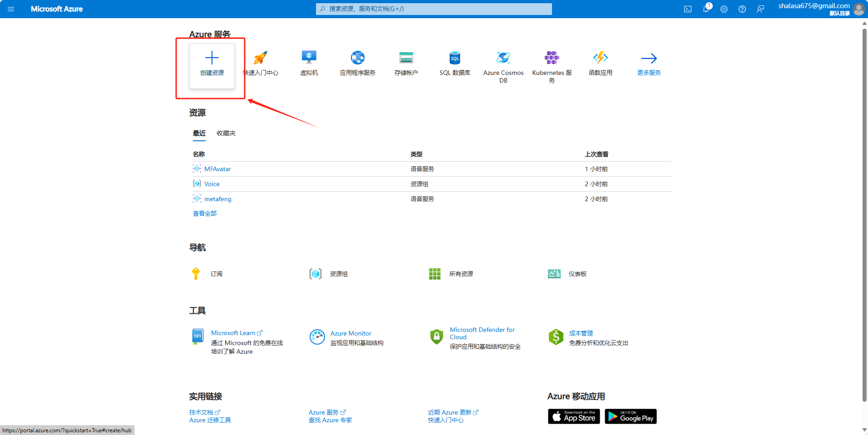
Task: Open the Azure services useful link
Action: click(327, 412)
